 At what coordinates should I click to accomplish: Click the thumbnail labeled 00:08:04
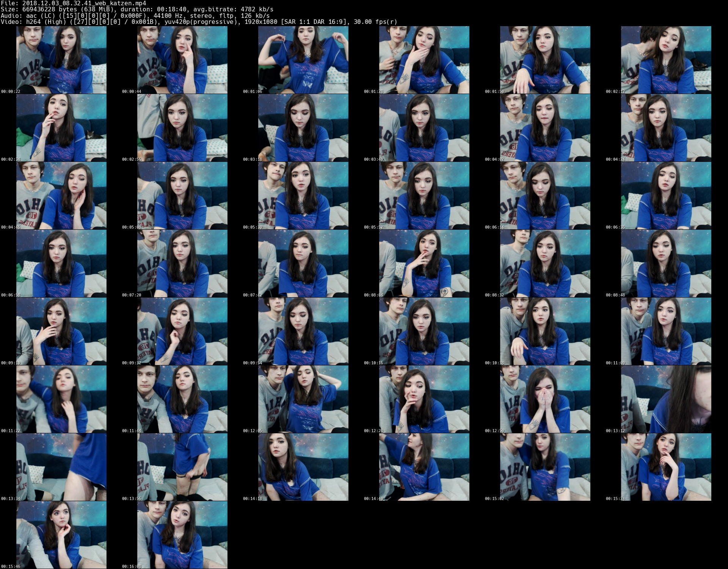(424, 263)
